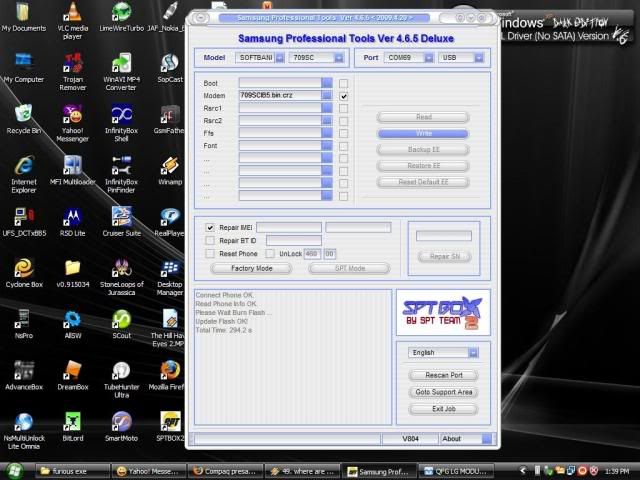Screen dimensions: 640x480
Task: Open LimeWireTurbo desktop shortcut
Action: point(121,17)
